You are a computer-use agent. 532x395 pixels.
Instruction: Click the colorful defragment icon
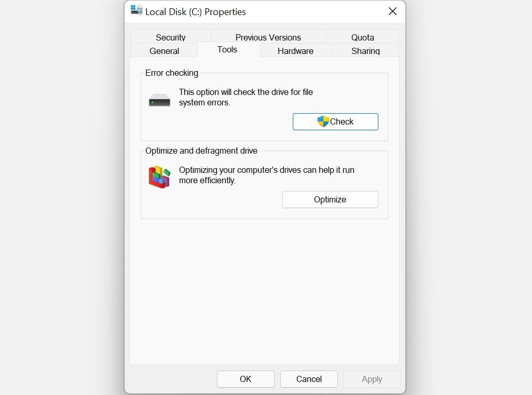coord(159,176)
